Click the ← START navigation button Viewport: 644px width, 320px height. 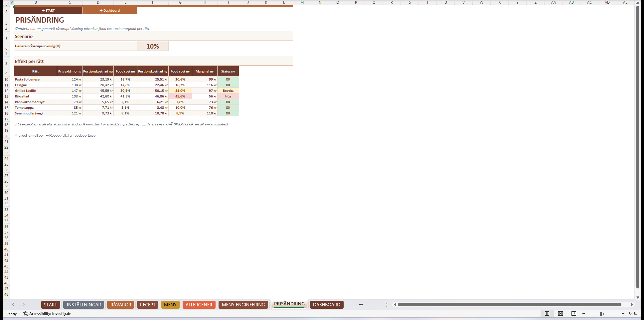pos(48,11)
